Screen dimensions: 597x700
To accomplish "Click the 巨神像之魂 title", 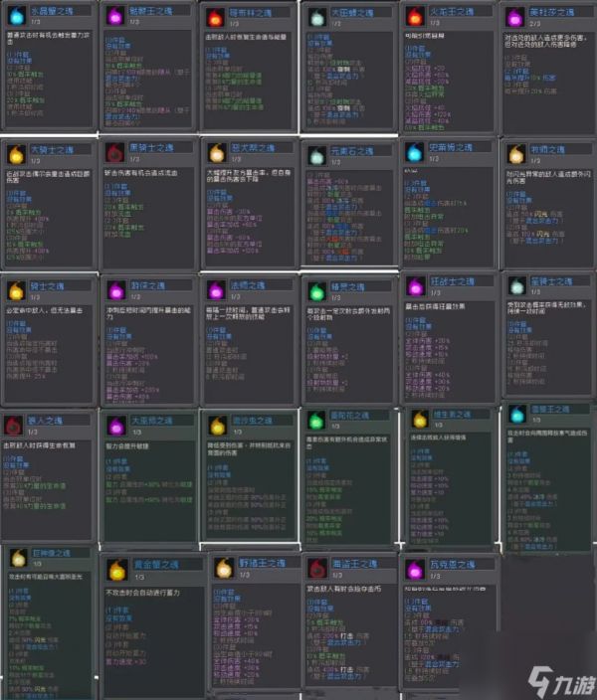I will click(51, 553).
